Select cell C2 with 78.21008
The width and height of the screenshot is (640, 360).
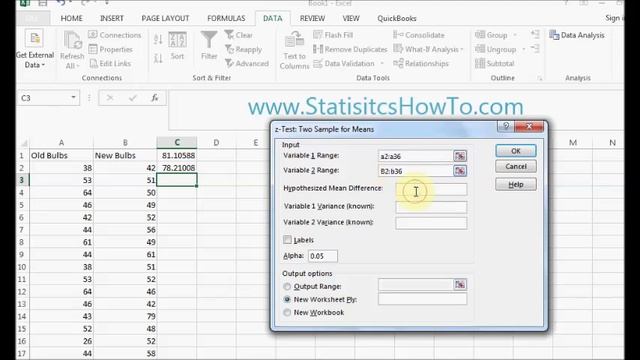[177, 168]
